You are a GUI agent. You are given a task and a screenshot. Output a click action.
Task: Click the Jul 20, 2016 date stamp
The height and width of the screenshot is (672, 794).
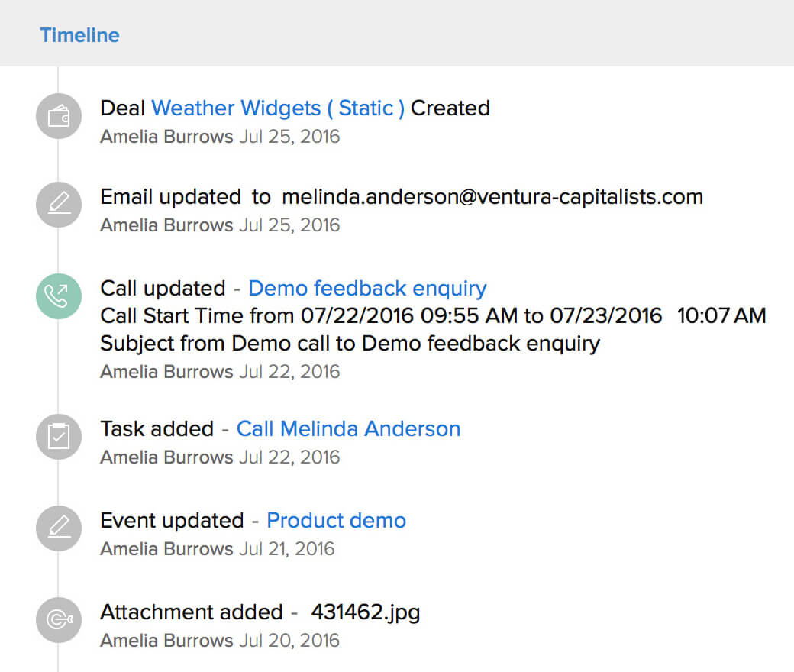(289, 641)
